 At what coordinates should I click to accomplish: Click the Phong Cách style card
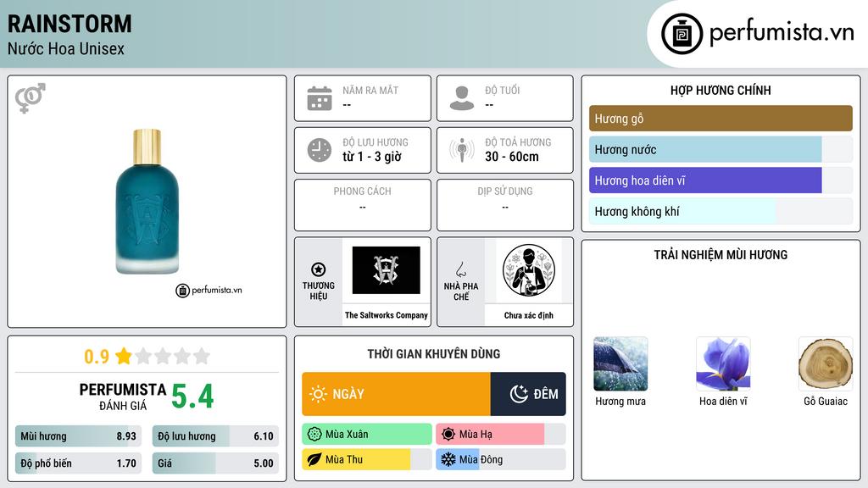tap(363, 205)
